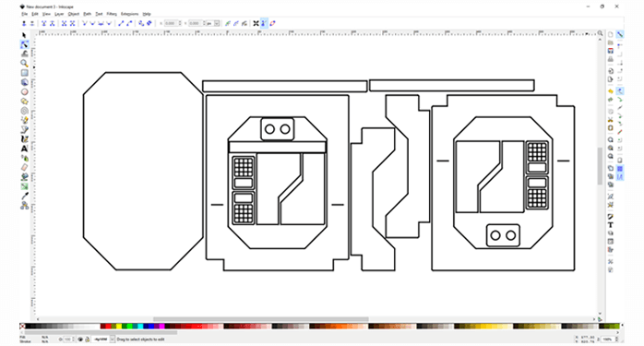644x346 pixels.
Task: Make selected nodes cusp corner
Action: coord(85,23)
